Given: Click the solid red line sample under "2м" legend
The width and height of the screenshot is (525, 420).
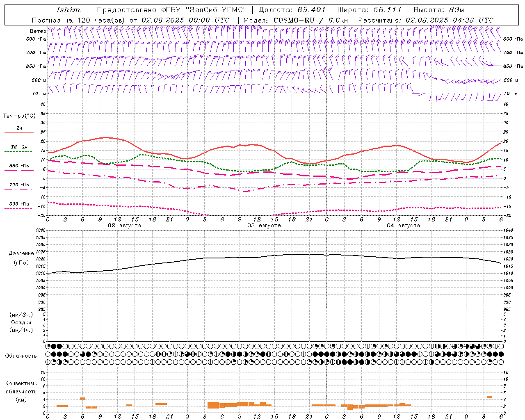Looking at the screenshot, I should click(x=19, y=133).
